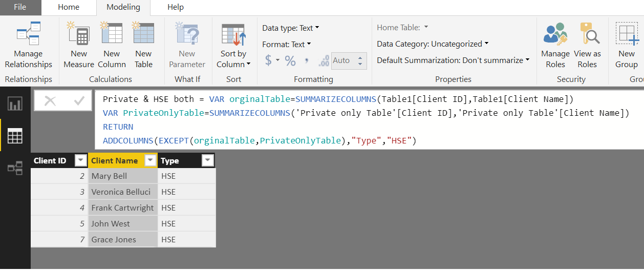Create a New Measure

coord(78,45)
